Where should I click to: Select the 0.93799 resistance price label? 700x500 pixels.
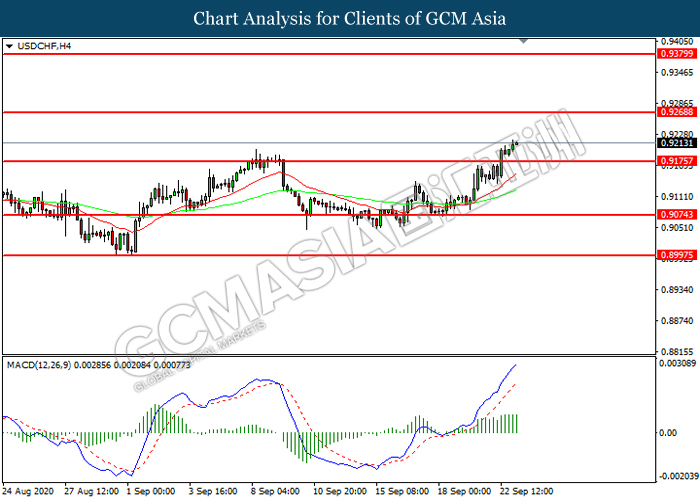pos(677,54)
